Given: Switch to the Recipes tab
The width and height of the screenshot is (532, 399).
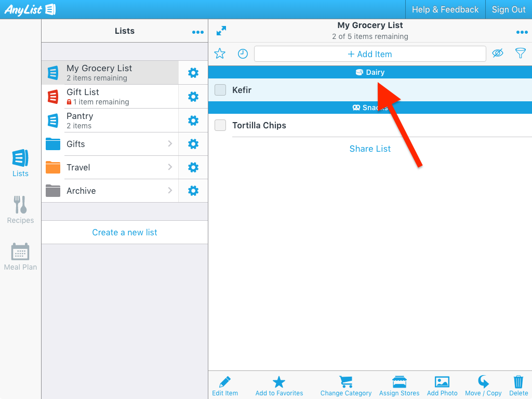Looking at the screenshot, I should point(20,210).
